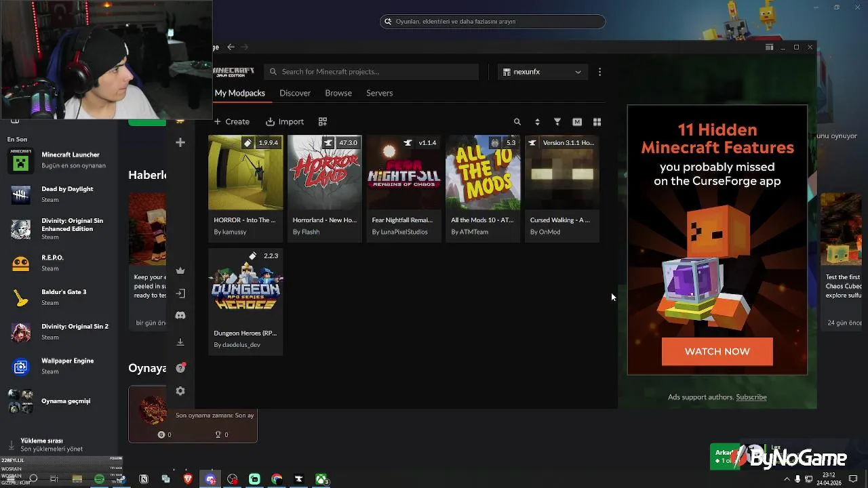Open the Fear Nightfall modpack card

(x=404, y=188)
